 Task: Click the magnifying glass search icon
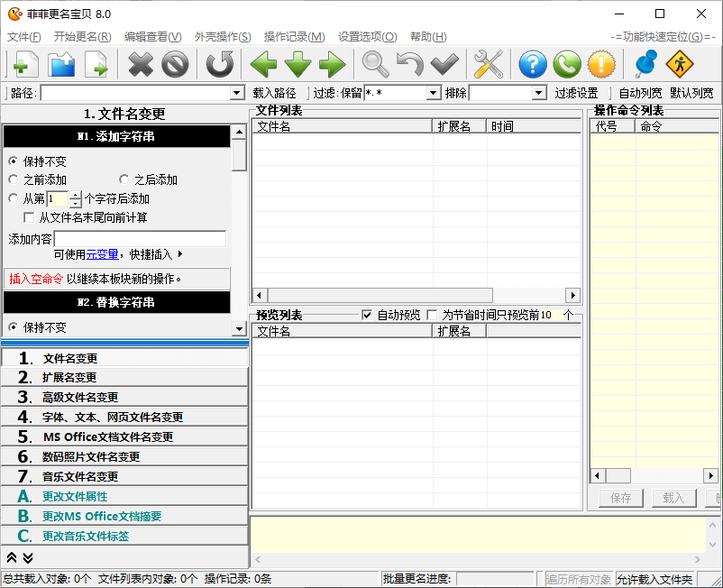pyautogui.click(x=376, y=65)
